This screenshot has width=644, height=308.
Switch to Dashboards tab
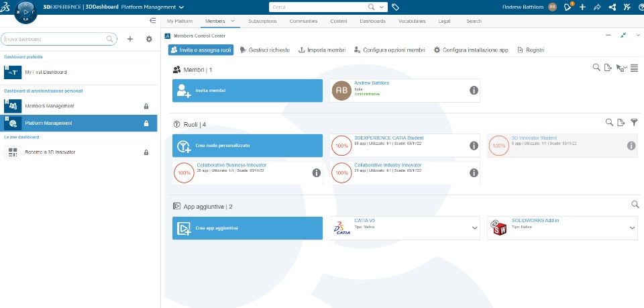pyautogui.click(x=372, y=21)
